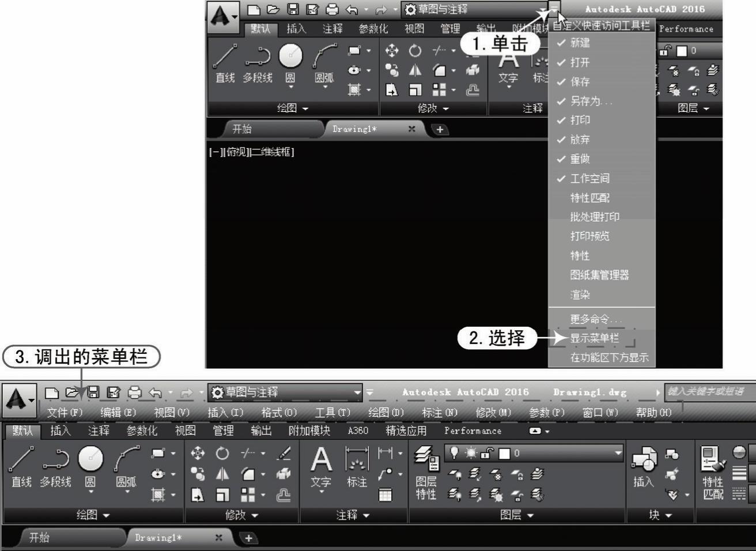Toggle 打印 entry in the customize toolbar menu
756x551 pixels.
602,120
